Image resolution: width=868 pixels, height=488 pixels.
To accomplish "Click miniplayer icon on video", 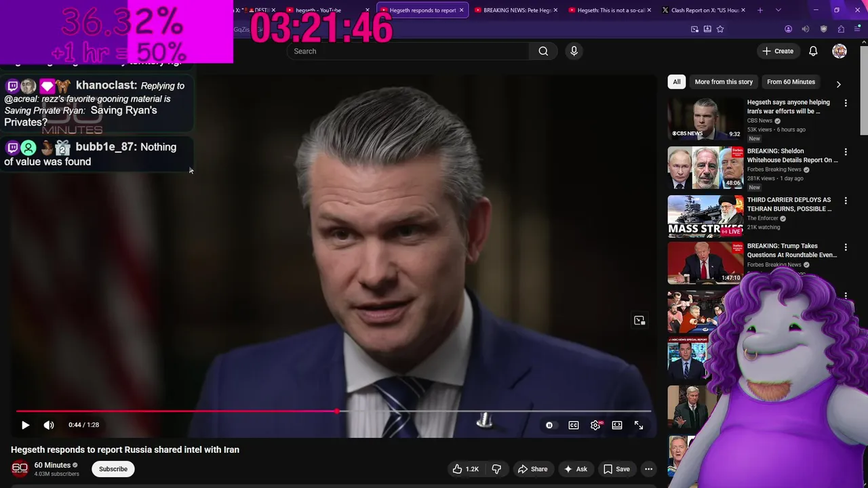I will [639, 321].
